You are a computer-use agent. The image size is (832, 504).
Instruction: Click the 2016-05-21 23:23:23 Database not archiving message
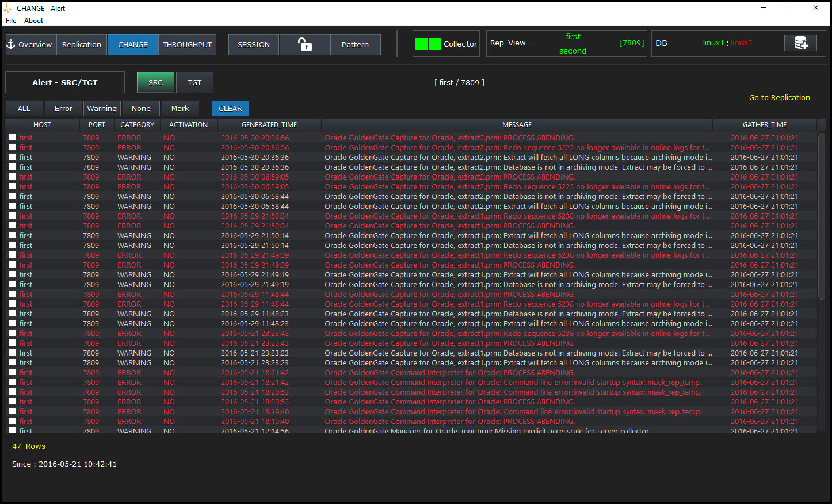click(518, 353)
